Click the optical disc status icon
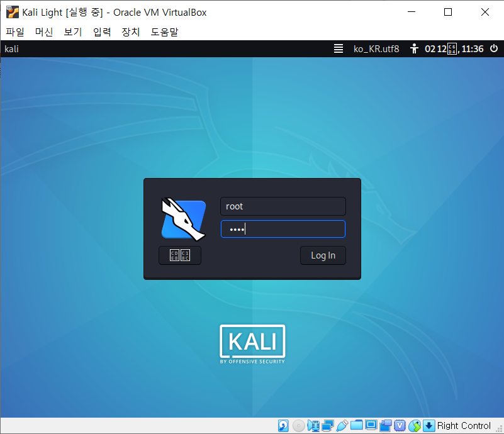Image resolution: width=504 pixels, height=434 pixels. click(x=299, y=426)
